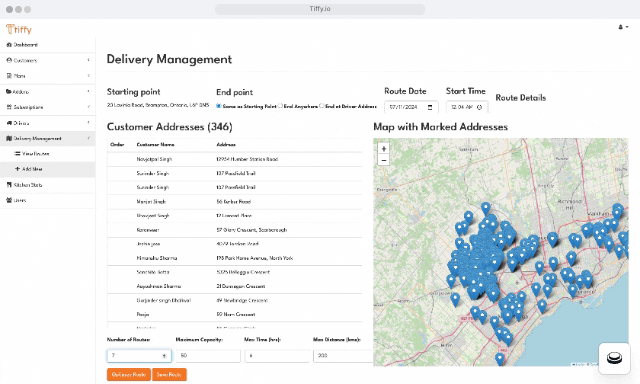Select Add New submenu item

47,169
